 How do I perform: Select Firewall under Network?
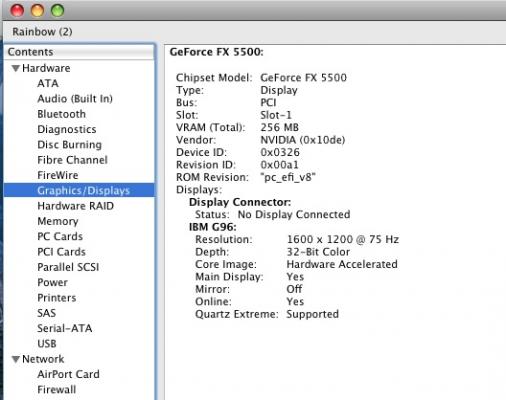tap(57, 390)
